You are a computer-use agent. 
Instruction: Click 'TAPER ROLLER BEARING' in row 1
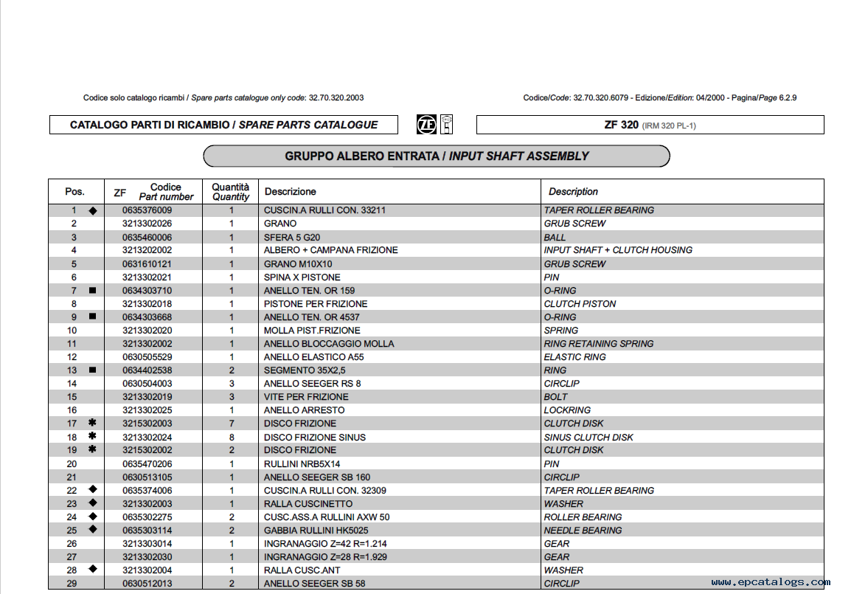598,210
